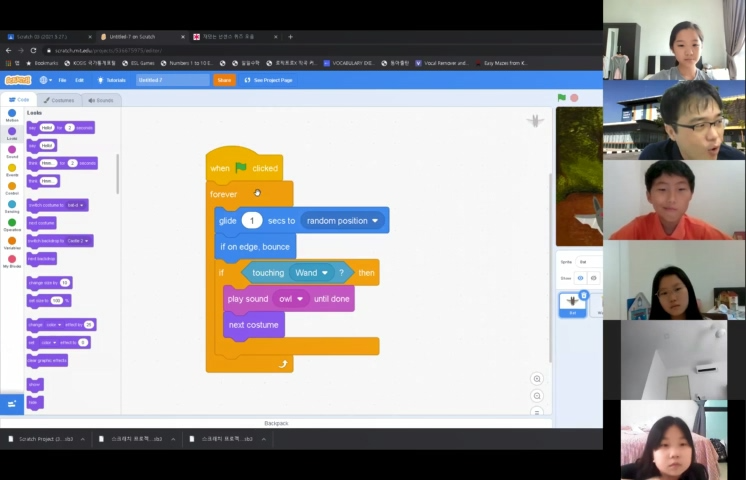Select the Motion block category

[12, 115]
